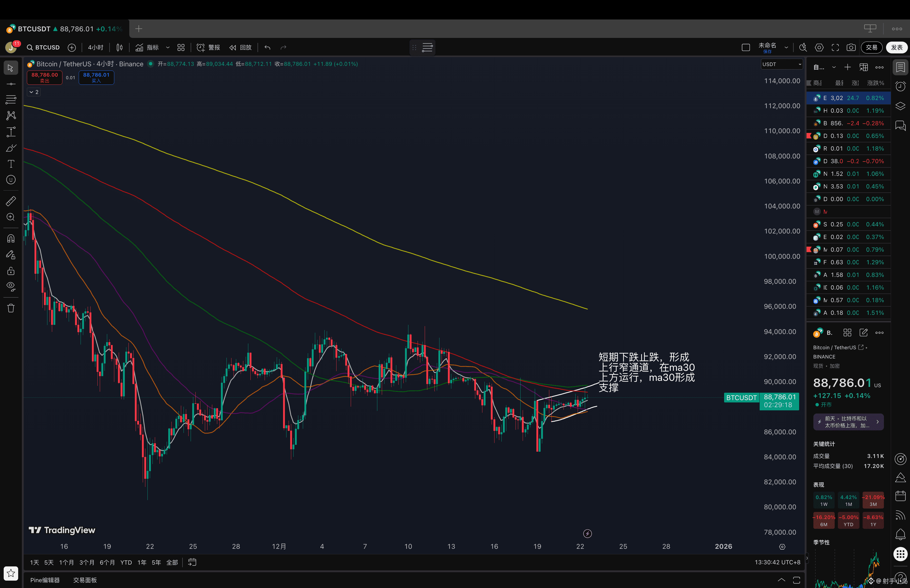The image size is (910, 588).
Task: Hide all drawings with eye icon
Action: point(11,286)
